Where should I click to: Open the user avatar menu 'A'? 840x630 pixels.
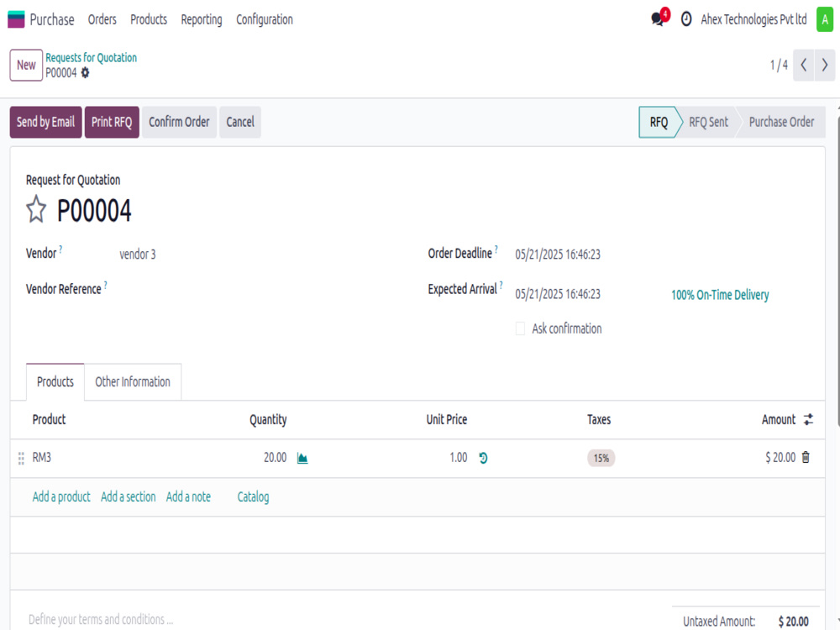click(825, 19)
